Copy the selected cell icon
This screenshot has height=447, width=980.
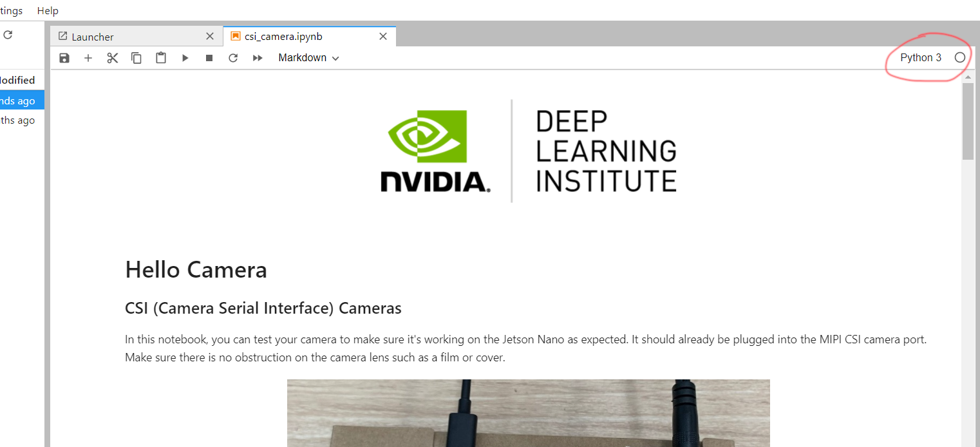[x=137, y=58]
